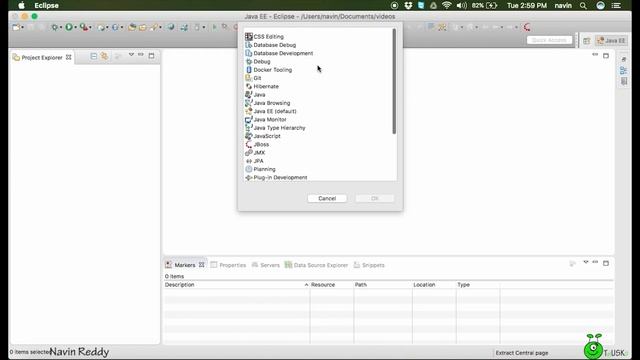The image size is (640, 360).
Task: Switch to the Java EE perspective button
Action: point(611,40)
